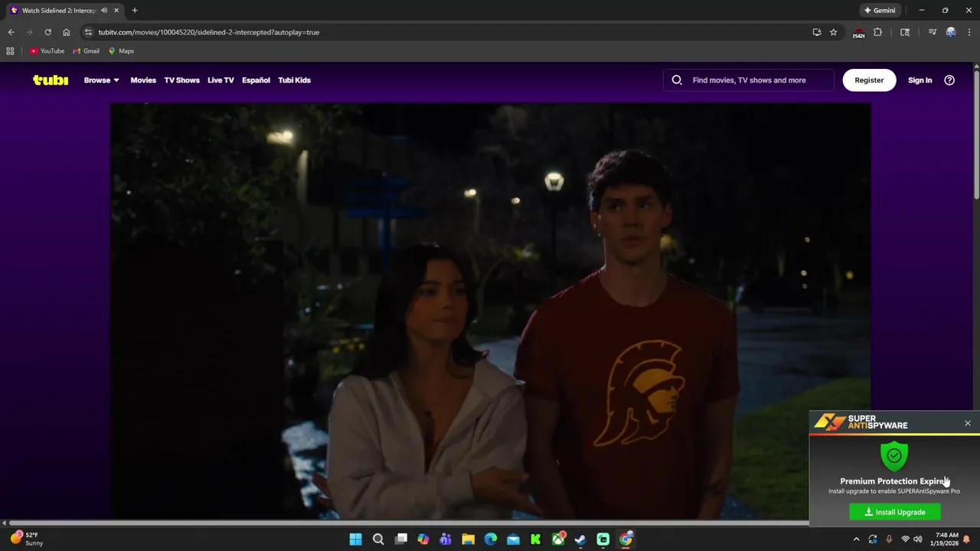
Task: Click the microphone tray icon
Action: pyautogui.click(x=889, y=540)
